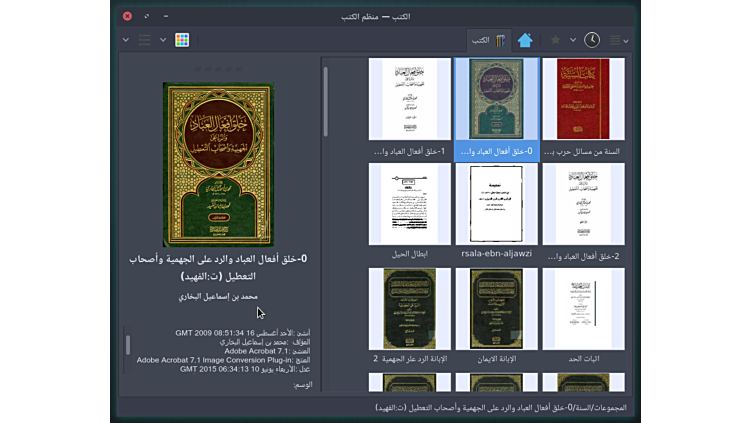Select the ابطال الحيل book thumbnail

[409, 205]
